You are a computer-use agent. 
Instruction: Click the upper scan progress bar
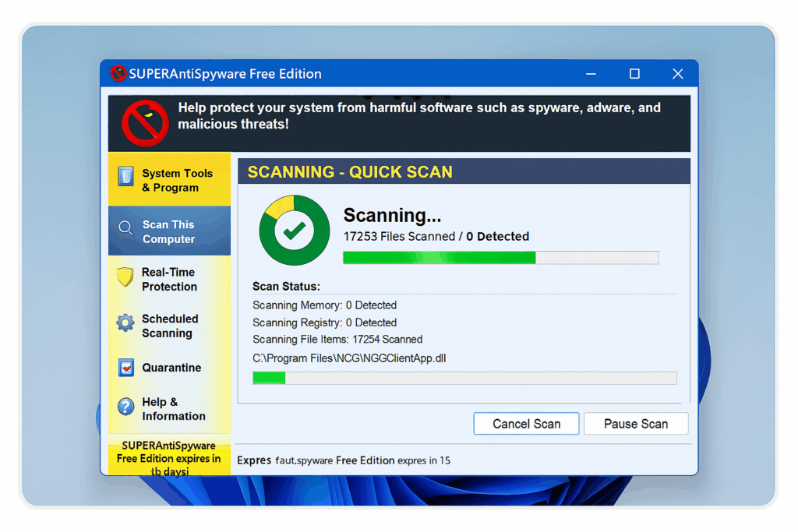click(x=500, y=257)
